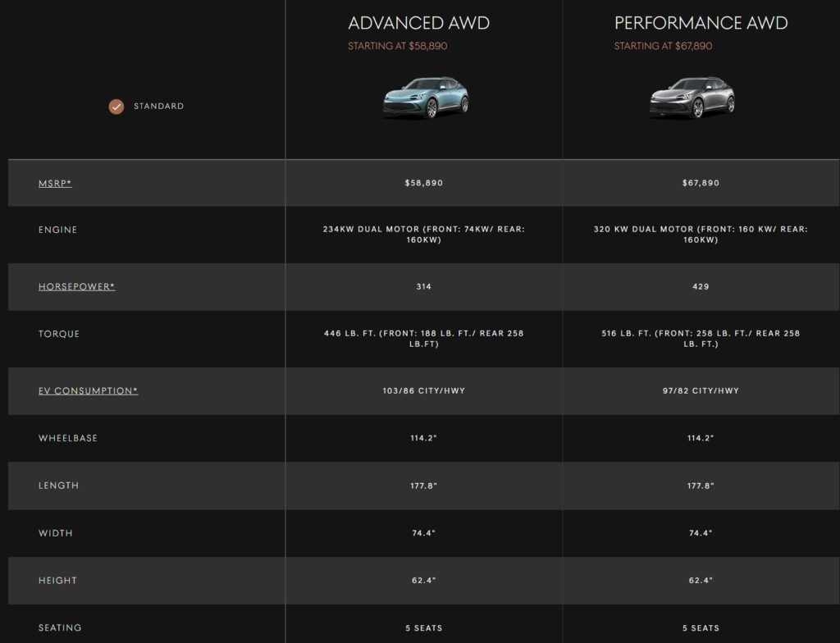Click the Performance AWD 320 kW engine spec
Viewport: 840px width, 643px height.
[x=701, y=235]
